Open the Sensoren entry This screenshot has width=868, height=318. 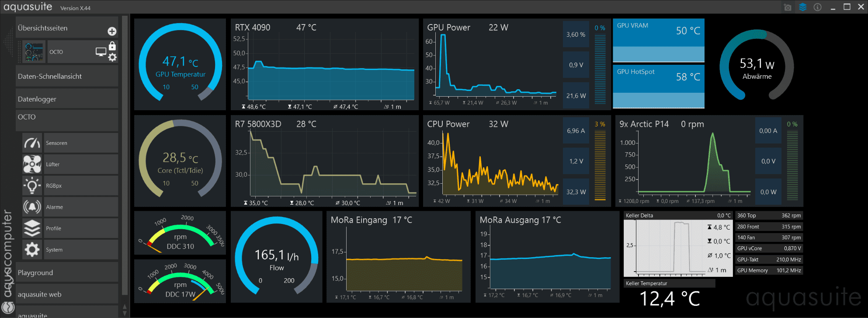[x=81, y=143]
